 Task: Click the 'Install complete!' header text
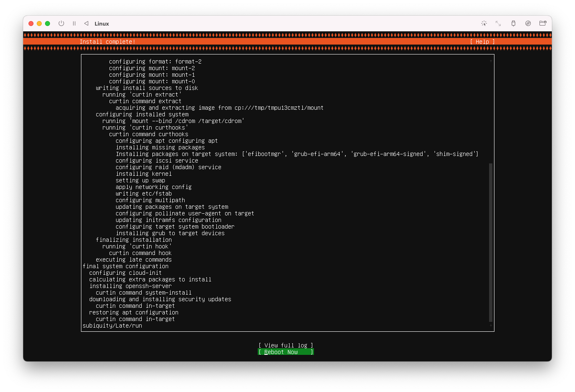(107, 42)
